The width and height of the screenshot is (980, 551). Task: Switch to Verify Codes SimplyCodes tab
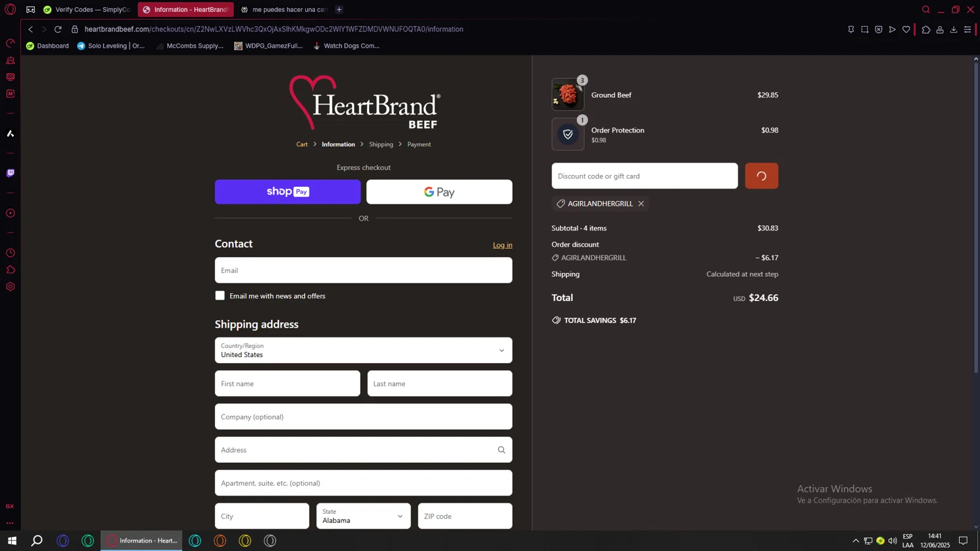[x=87, y=9]
